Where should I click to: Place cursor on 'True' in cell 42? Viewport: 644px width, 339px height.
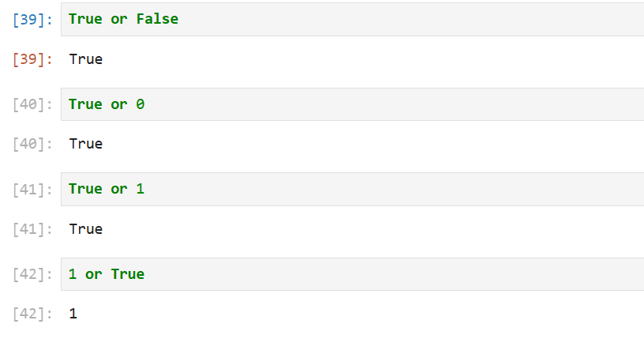[128, 274]
